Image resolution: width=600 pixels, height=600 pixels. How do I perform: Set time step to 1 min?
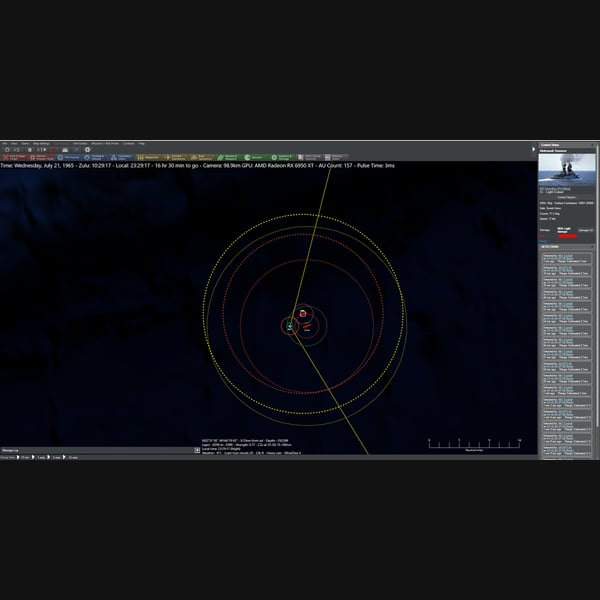[x=39, y=457]
